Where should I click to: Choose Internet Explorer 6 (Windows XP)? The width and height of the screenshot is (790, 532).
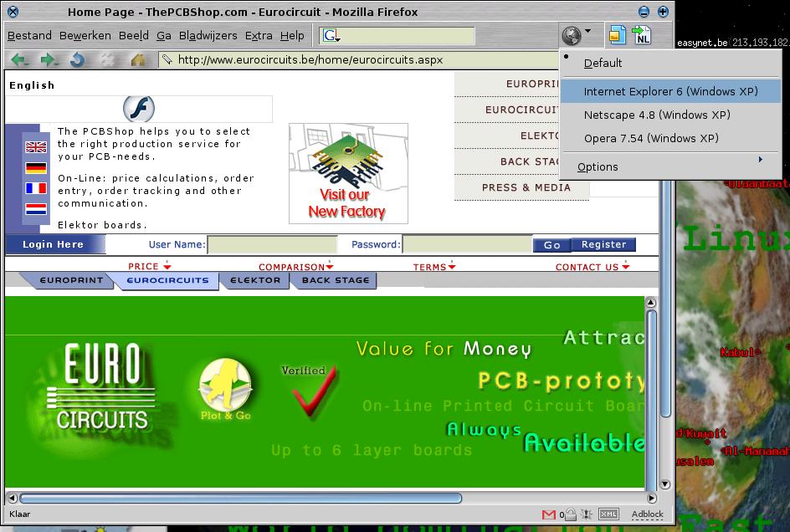click(670, 91)
